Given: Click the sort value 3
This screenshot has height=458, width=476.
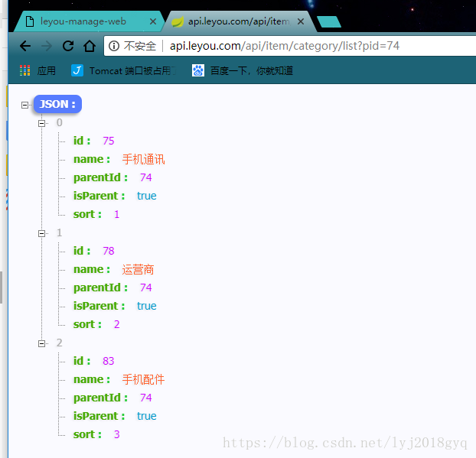Looking at the screenshot, I should (117, 434).
